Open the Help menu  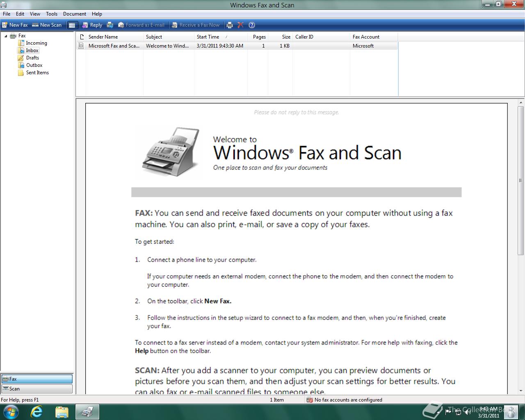(x=97, y=14)
